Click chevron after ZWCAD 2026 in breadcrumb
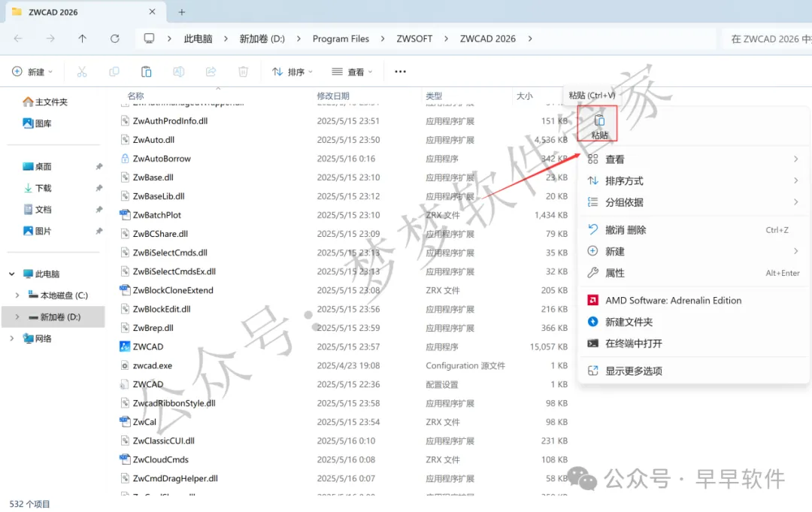812x512 pixels. coord(530,39)
